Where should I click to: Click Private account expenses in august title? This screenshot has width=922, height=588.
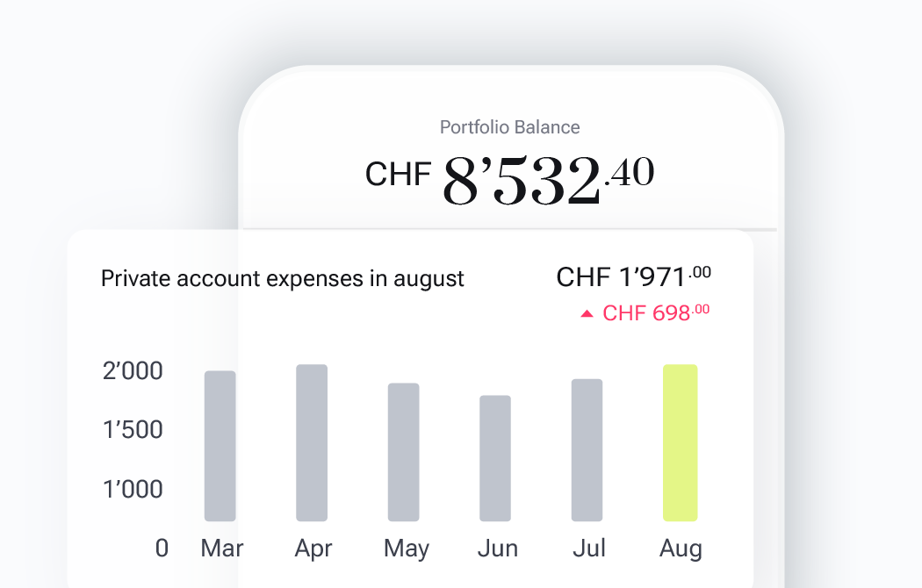(x=282, y=278)
